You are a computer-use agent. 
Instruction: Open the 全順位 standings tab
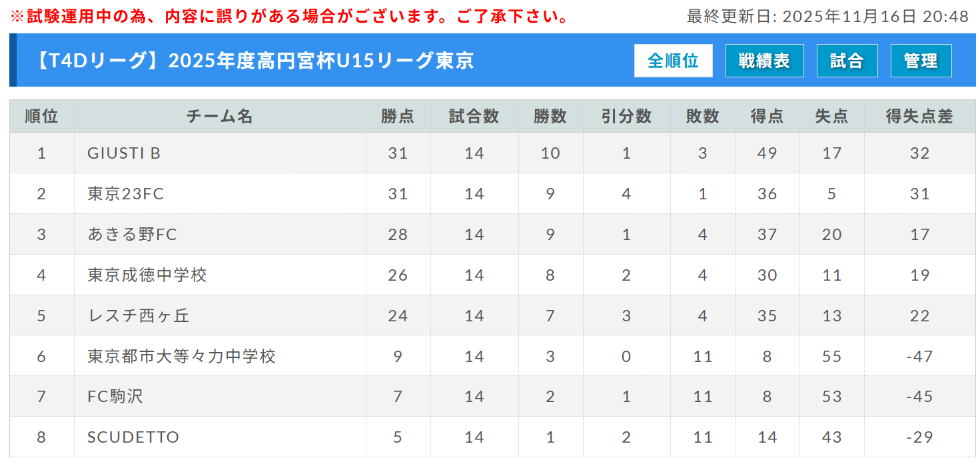(x=673, y=61)
